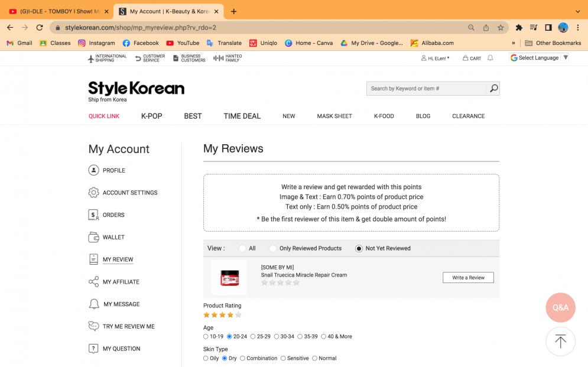This screenshot has width=588, height=367.
Task: Open the Select Language dropdown
Action: [540, 58]
